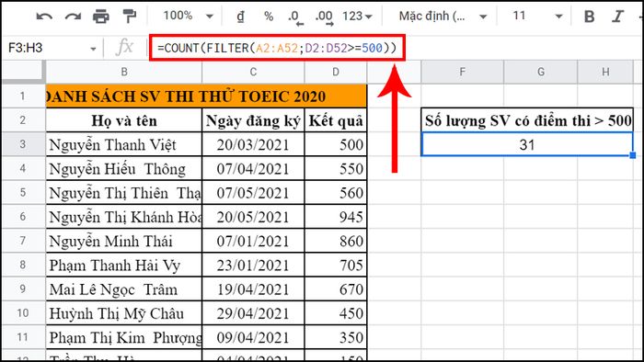Click the Undo arrow icon

point(44,17)
